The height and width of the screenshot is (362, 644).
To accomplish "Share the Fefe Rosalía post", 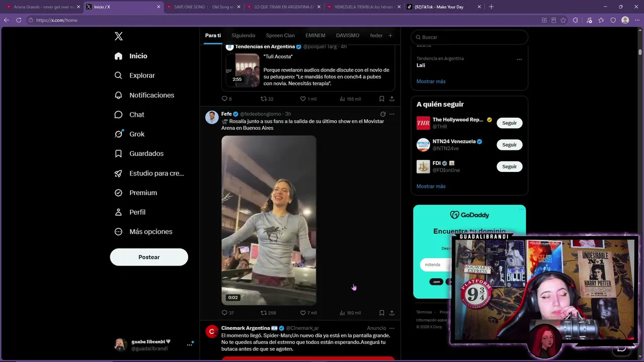I will point(392,313).
